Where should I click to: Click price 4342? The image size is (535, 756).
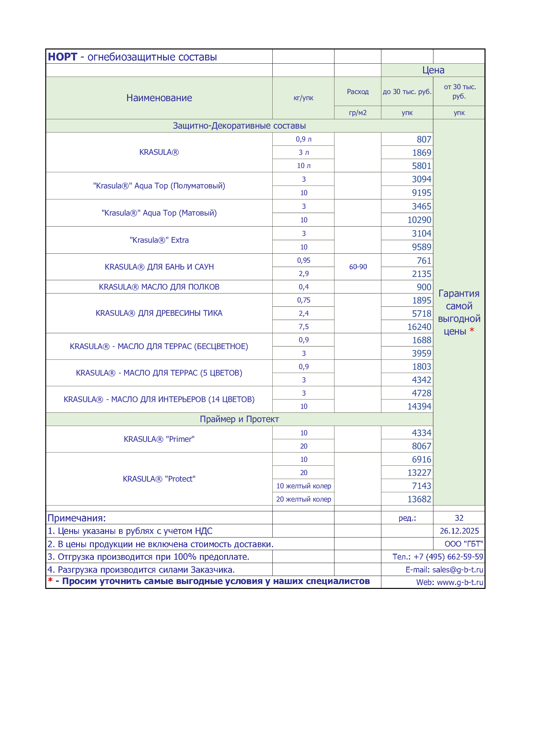[x=422, y=380]
